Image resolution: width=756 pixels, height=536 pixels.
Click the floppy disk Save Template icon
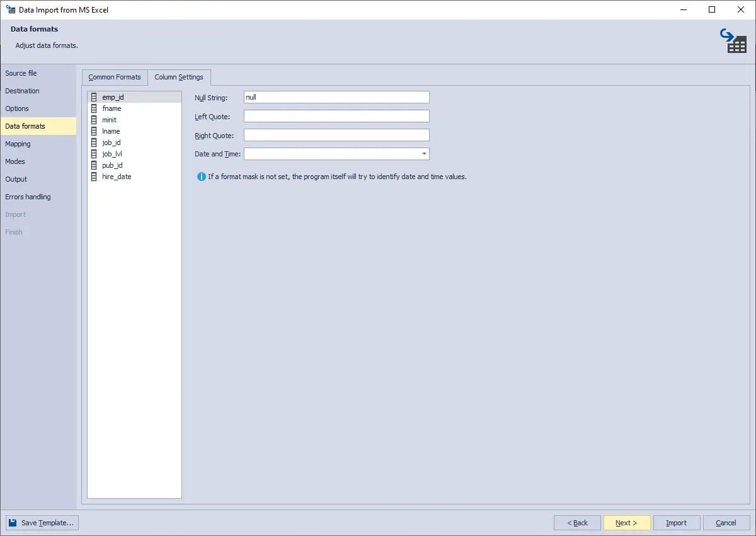click(13, 523)
